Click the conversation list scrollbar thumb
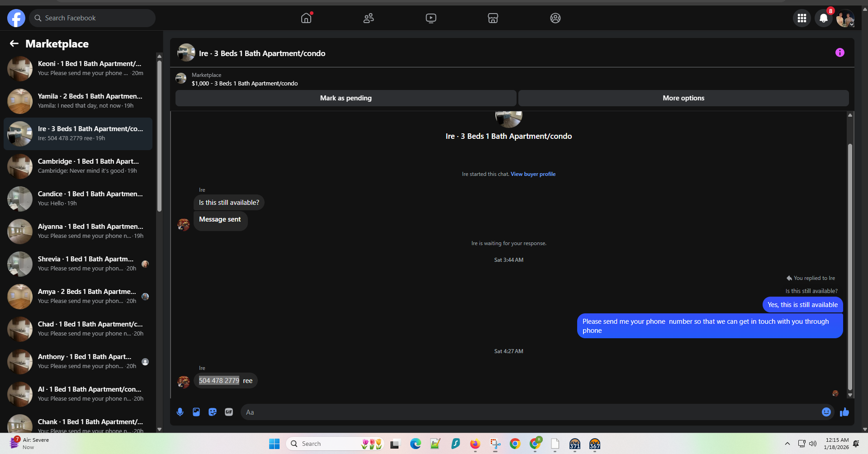Screen dimensions: 868x454 (x=159, y=136)
